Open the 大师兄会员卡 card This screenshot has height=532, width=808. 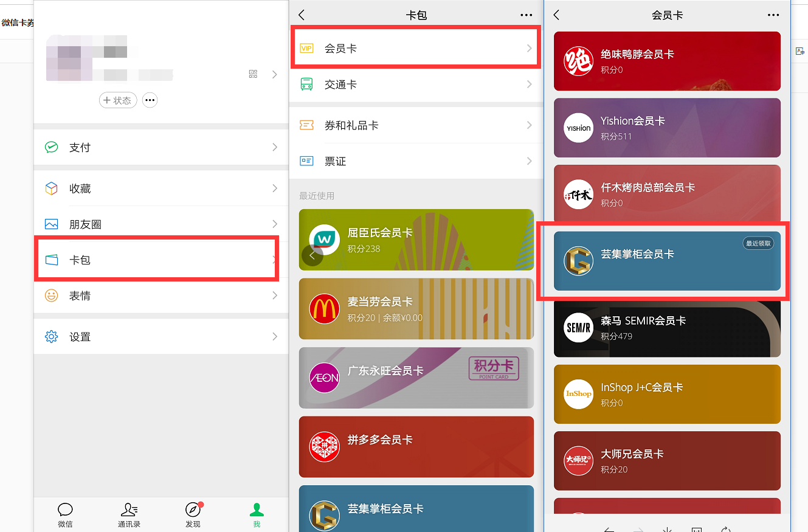tap(667, 460)
